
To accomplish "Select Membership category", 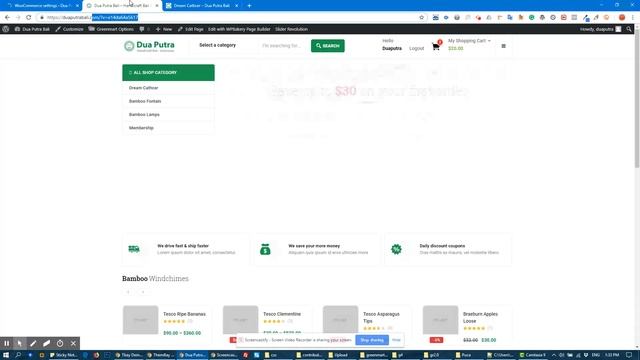I will (x=141, y=128).
